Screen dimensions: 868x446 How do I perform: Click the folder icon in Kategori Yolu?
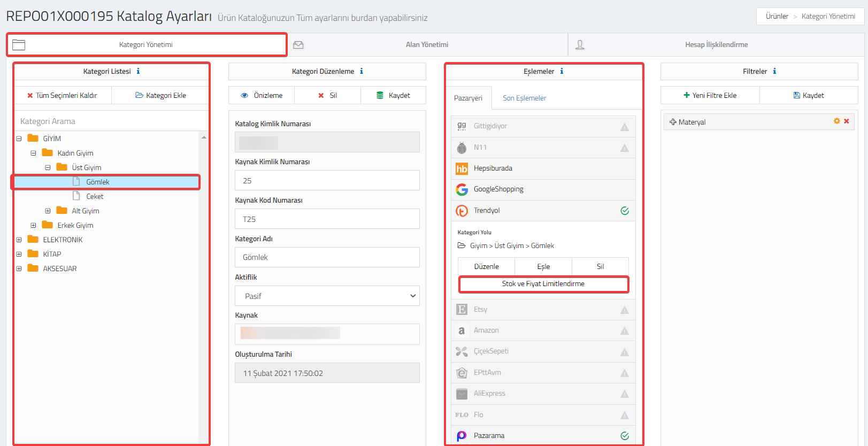tap(462, 245)
